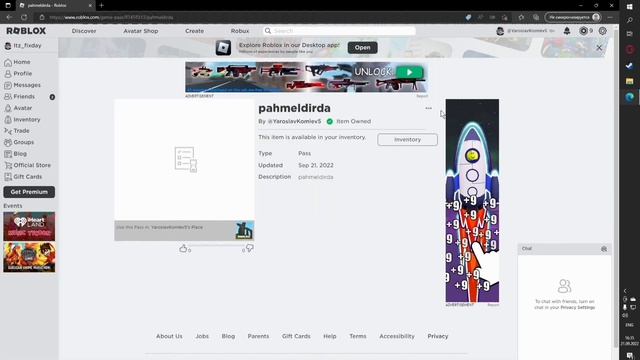Screen dimensions: 640x360
Task: Open Groups in the sidebar
Action: tap(19, 142)
